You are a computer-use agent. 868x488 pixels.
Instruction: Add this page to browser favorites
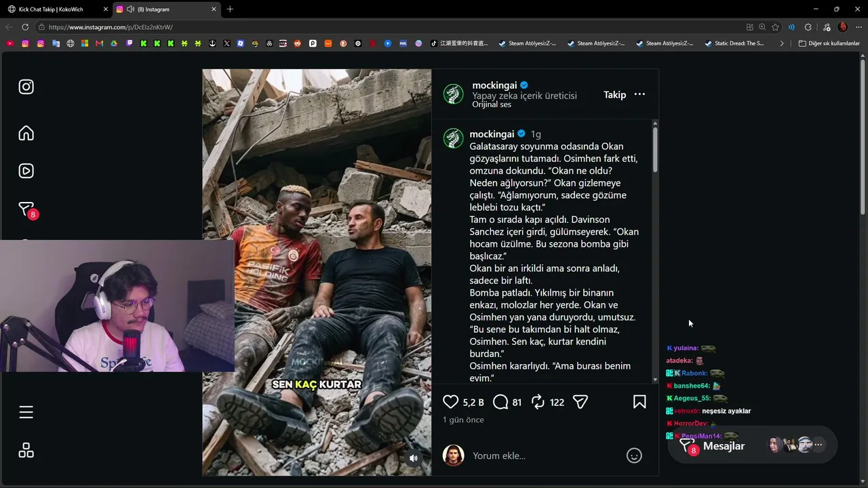point(775,27)
